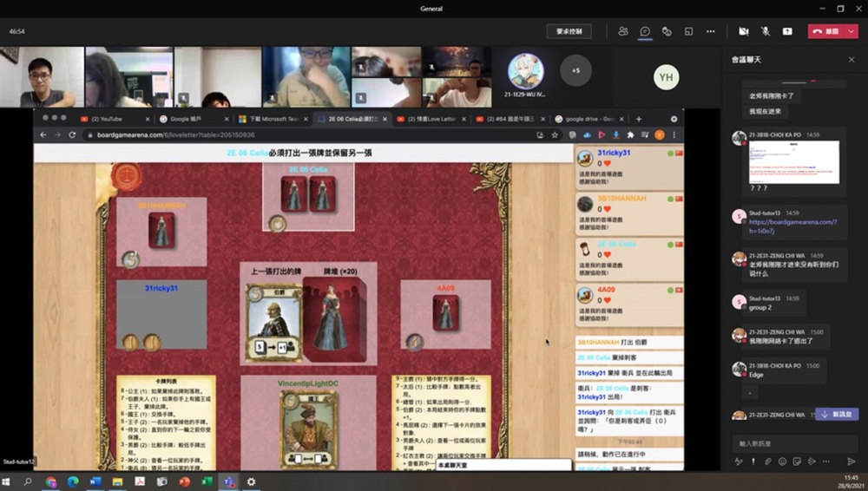Screen dimensions: 868x491
Task: Click the red leave meeting button
Action: coord(826,31)
